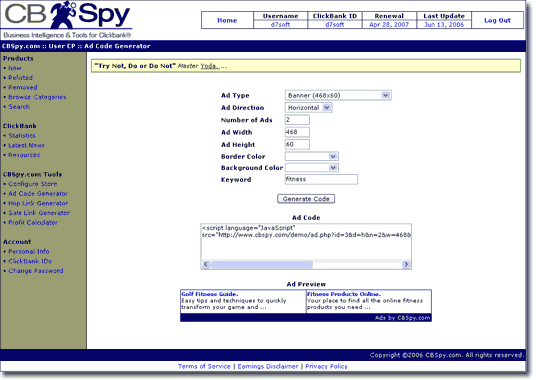The image size is (536, 380).
Task: Expand the Border Color dropdown
Action: click(312, 157)
